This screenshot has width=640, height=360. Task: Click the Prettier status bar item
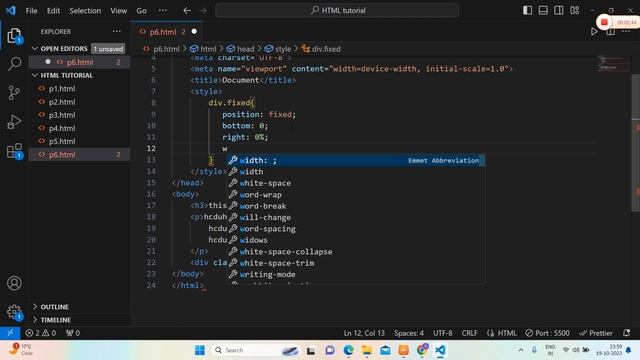pos(596,333)
